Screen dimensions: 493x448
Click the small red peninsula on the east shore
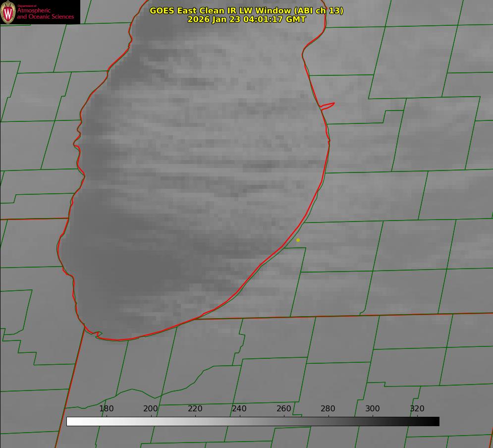click(x=328, y=106)
